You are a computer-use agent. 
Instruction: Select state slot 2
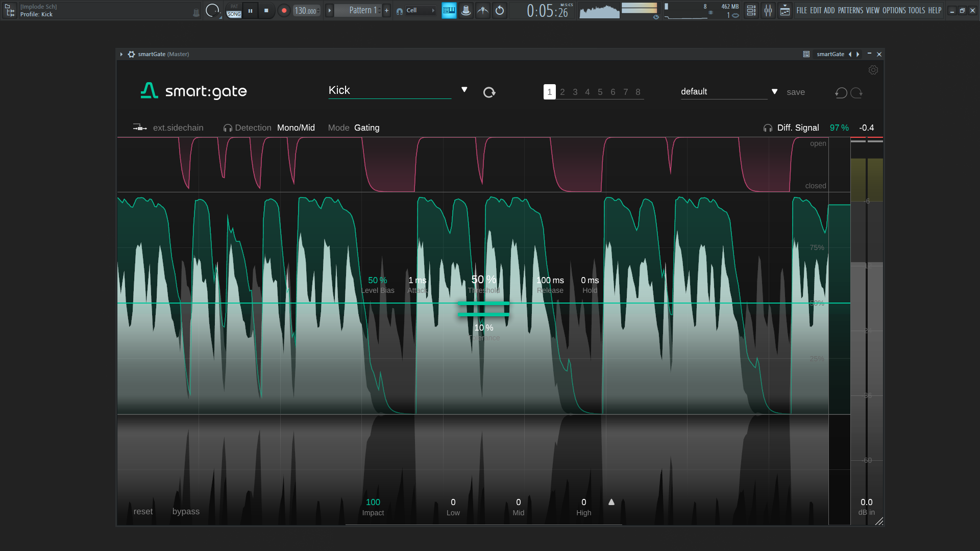(562, 92)
